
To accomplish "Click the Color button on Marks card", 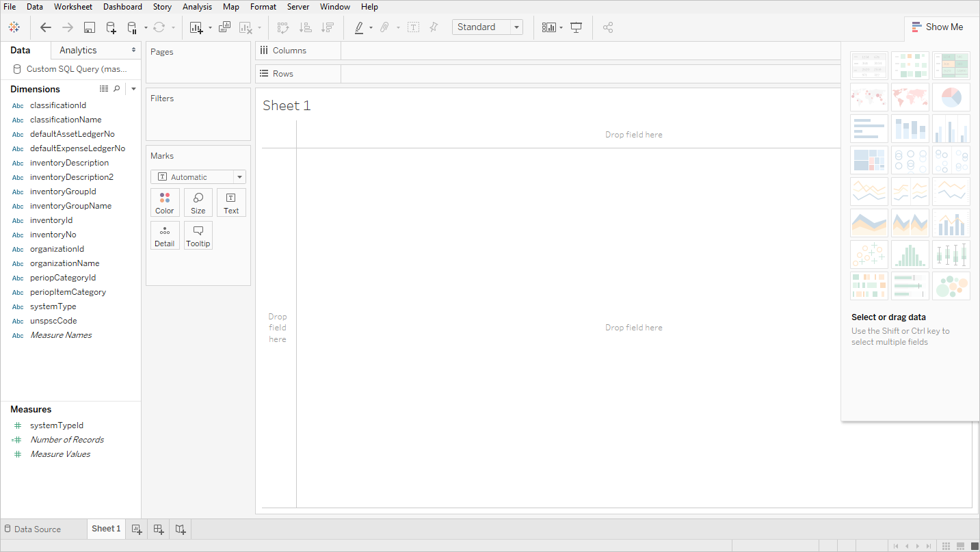I will tap(165, 202).
